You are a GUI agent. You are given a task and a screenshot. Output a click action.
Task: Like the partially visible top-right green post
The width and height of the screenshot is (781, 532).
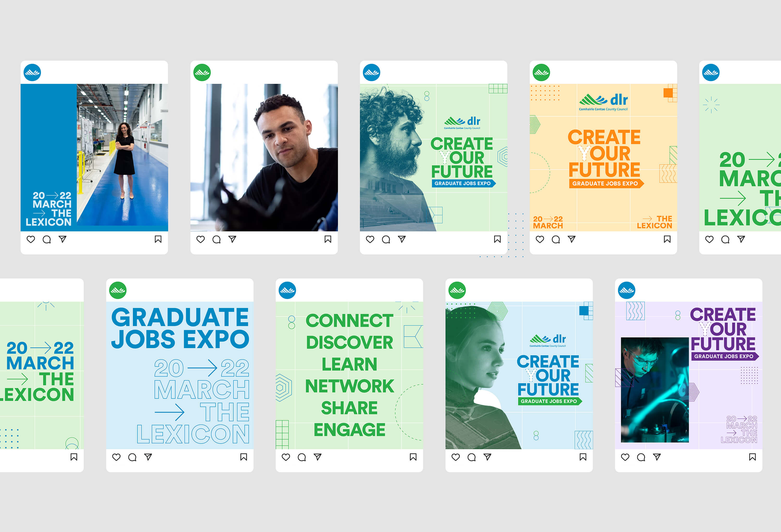click(x=709, y=239)
